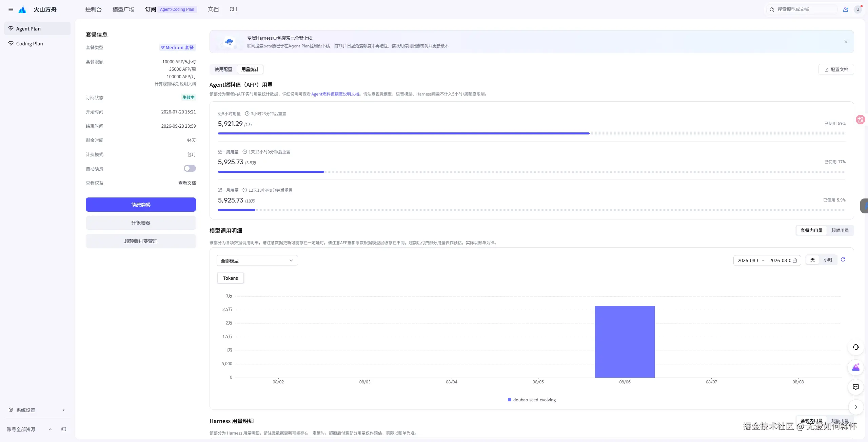Open the CLI nav item
The height and width of the screenshot is (442, 868).
(x=233, y=9)
